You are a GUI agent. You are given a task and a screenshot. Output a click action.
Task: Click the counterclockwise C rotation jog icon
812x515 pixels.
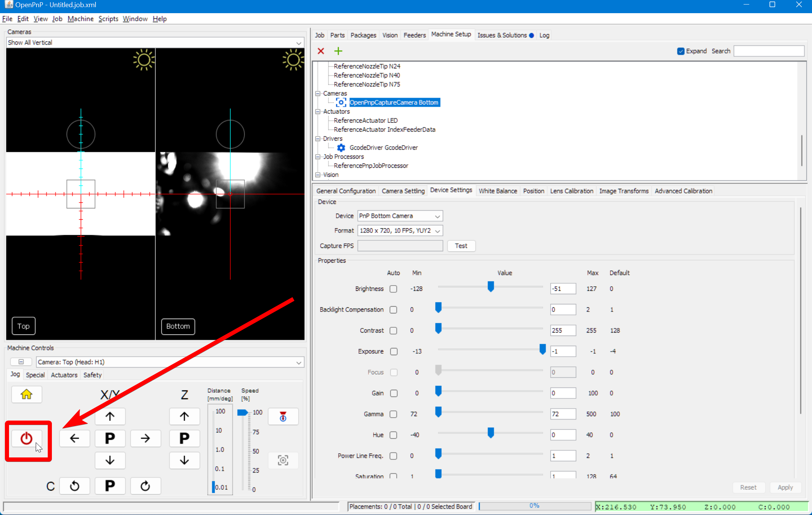click(75, 486)
